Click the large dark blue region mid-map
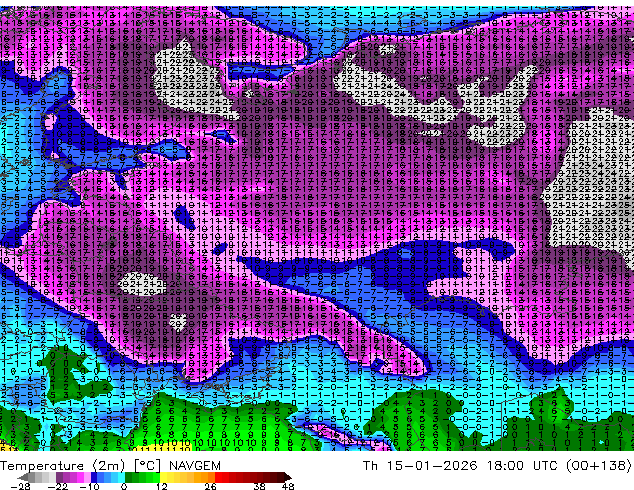 (x=400, y=270)
